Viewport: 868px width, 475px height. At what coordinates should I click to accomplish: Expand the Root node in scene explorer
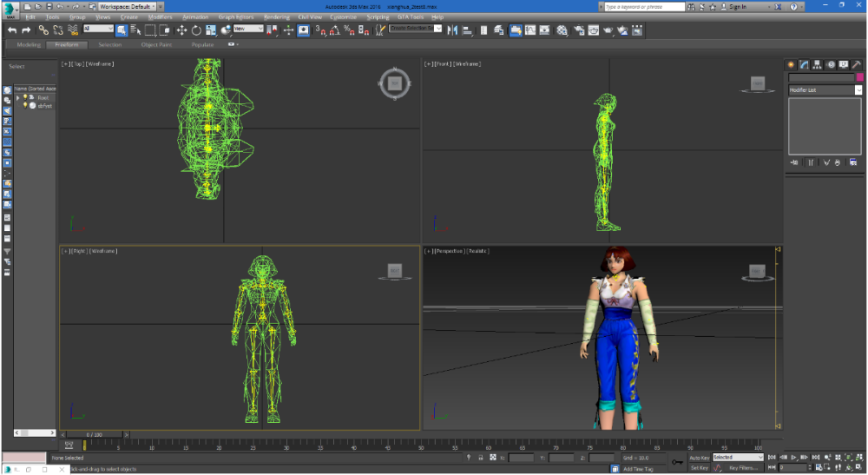[17, 97]
